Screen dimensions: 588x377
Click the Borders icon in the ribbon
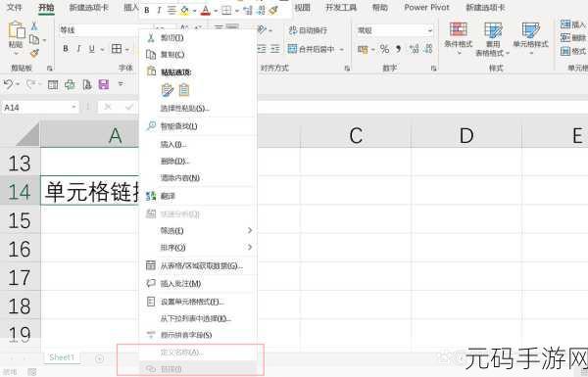coord(117,49)
